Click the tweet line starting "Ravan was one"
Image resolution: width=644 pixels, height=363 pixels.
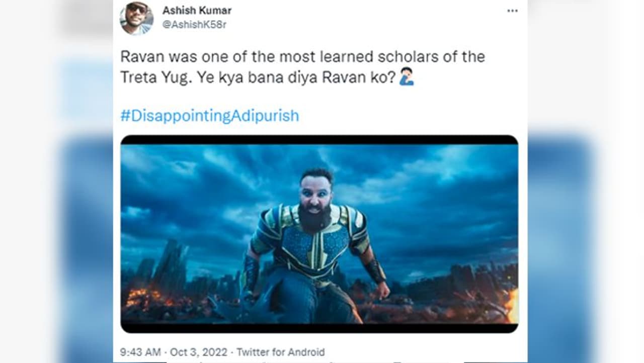click(x=302, y=56)
